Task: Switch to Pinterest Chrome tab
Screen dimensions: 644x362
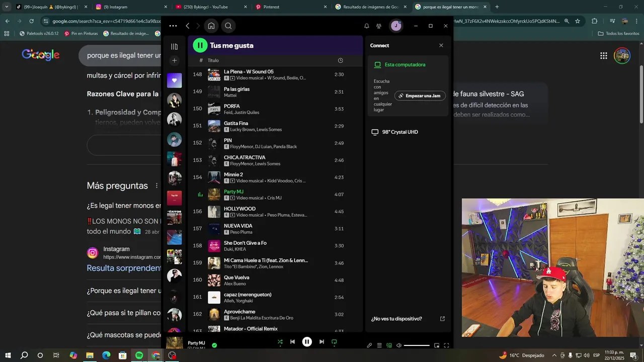Action: point(290,7)
